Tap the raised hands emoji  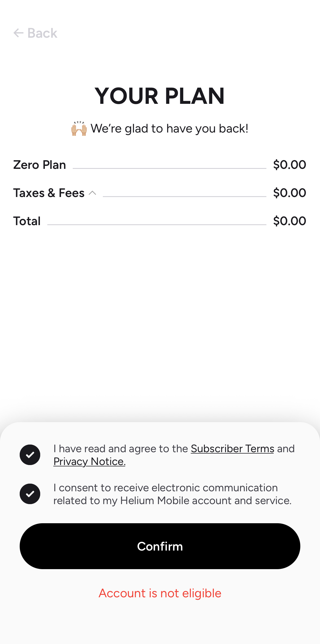79,129
